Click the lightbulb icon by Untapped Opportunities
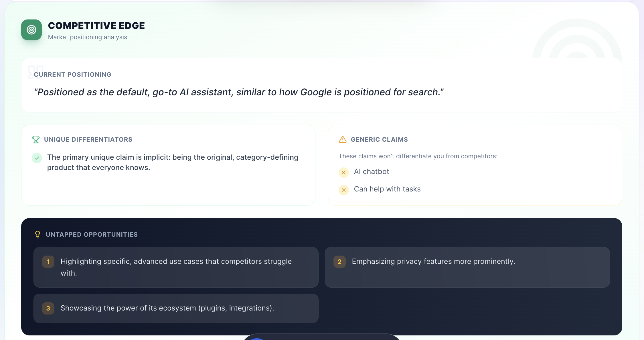This screenshot has width=644, height=340. (37, 234)
